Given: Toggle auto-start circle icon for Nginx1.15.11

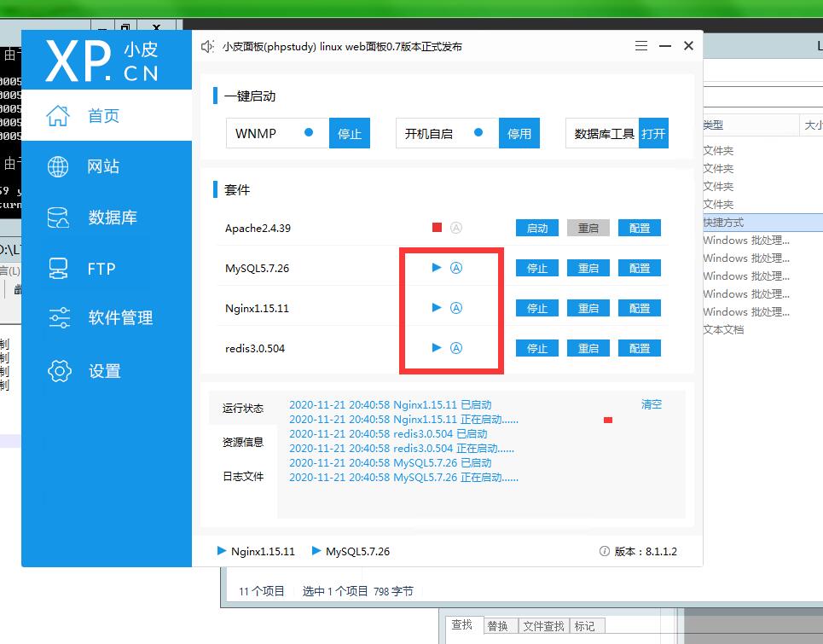Looking at the screenshot, I should 456,308.
